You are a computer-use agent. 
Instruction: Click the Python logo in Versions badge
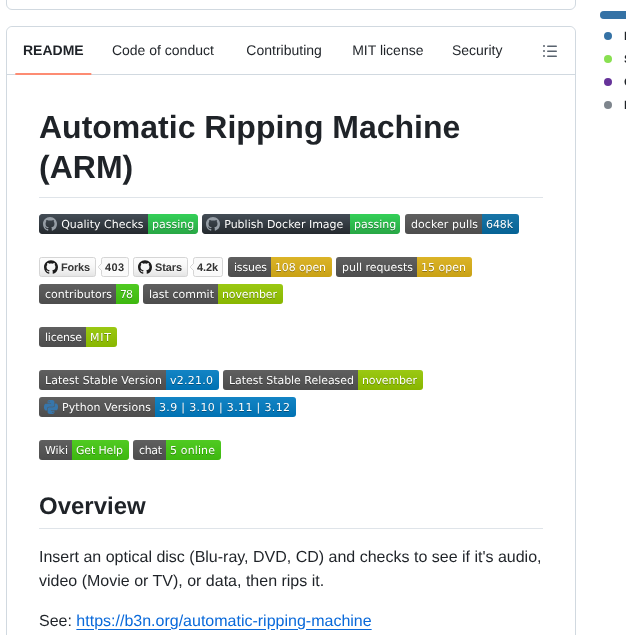[x=51, y=407]
